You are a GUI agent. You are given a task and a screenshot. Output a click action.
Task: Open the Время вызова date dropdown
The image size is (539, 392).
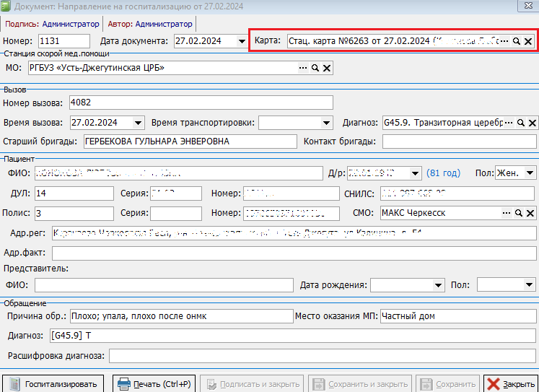click(x=139, y=123)
